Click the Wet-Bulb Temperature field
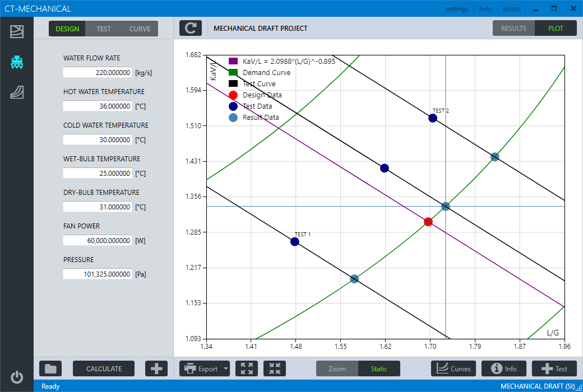583x392 pixels. click(x=98, y=173)
